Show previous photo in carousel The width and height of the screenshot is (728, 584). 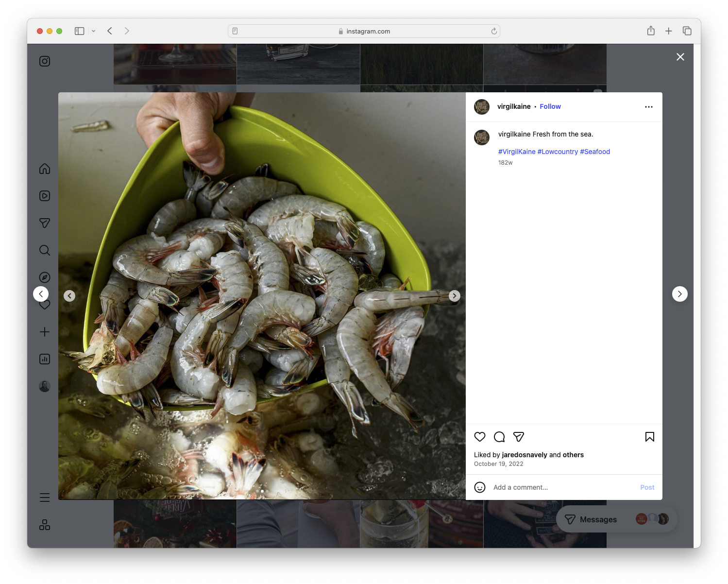[69, 296]
